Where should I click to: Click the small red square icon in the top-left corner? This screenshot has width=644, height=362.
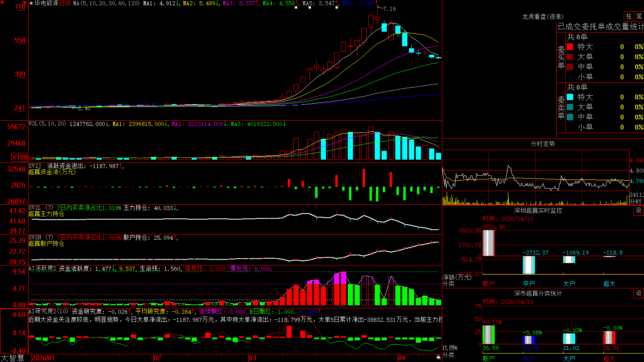point(2,2)
